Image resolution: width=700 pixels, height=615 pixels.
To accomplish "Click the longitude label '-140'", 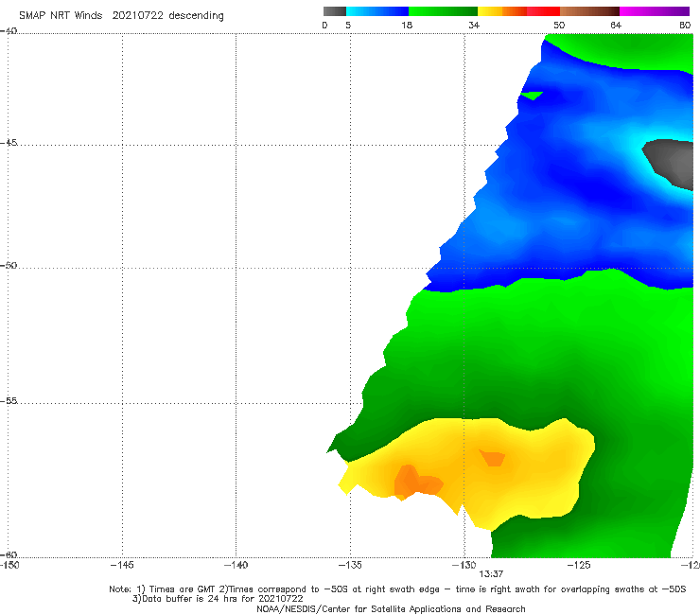I will coord(236,565).
